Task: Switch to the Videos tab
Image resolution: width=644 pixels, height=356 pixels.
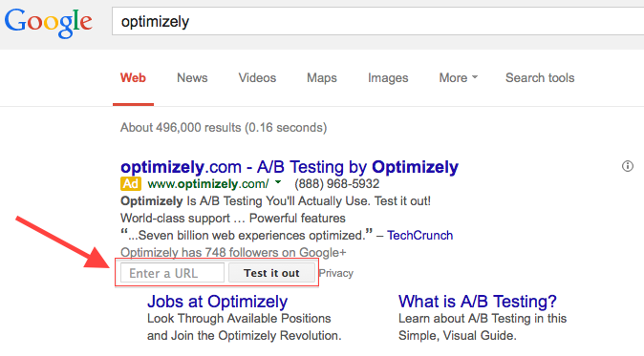Action: tap(257, 78)
